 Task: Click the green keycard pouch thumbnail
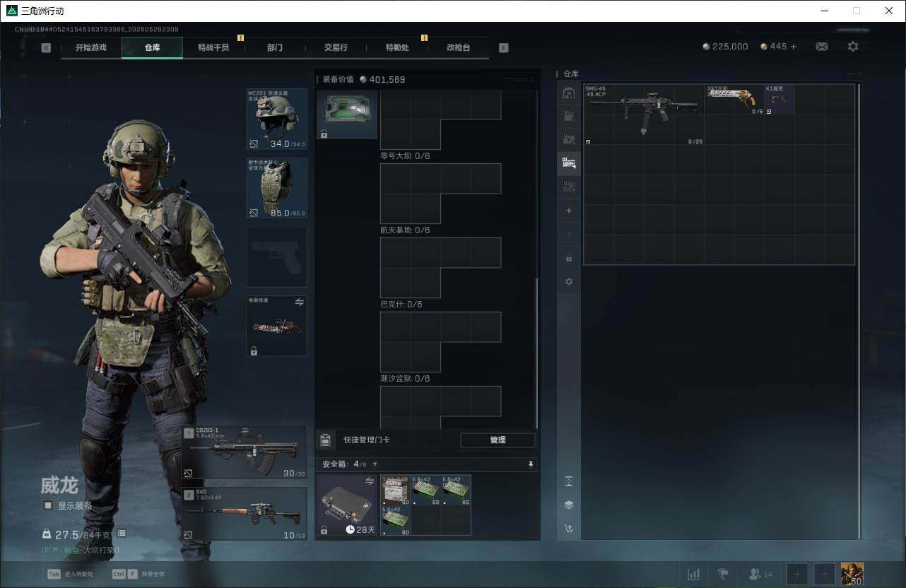click(346, 114)
